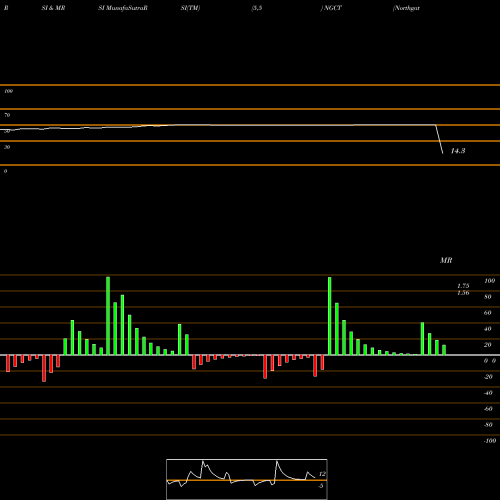This screenshot has height=500, width=500.
Task: Click the 'SI & MR' header text
Action: (53, 8)
